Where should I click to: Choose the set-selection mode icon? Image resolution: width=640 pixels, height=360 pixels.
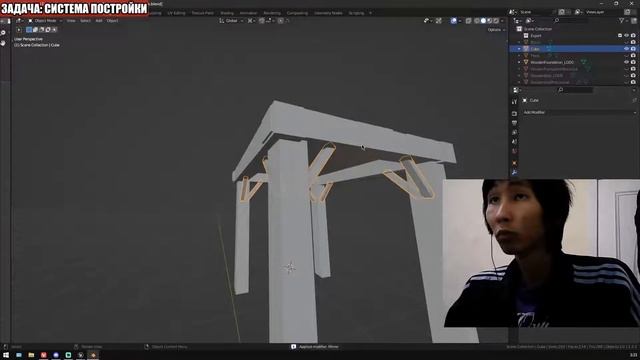[29, 29]
